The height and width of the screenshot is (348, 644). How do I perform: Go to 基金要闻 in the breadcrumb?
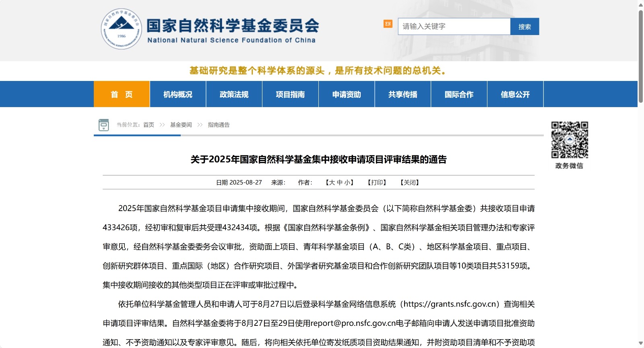tap(181, 125)
